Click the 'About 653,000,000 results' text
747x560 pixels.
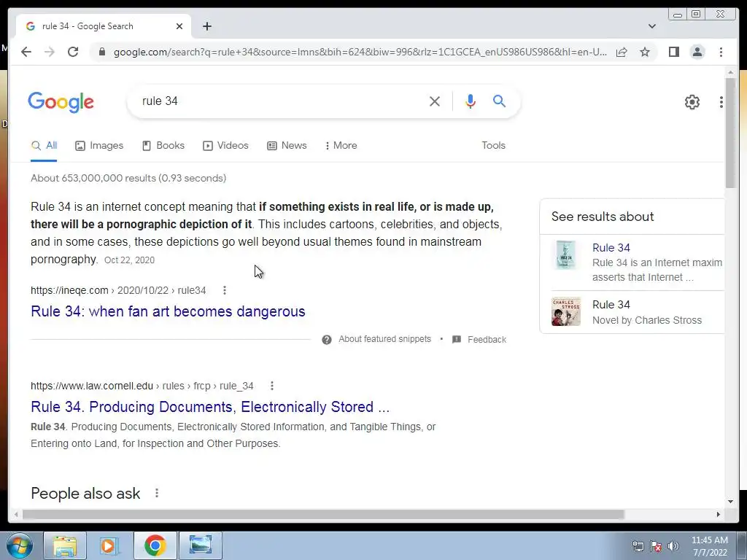click(x=128, y=178)
